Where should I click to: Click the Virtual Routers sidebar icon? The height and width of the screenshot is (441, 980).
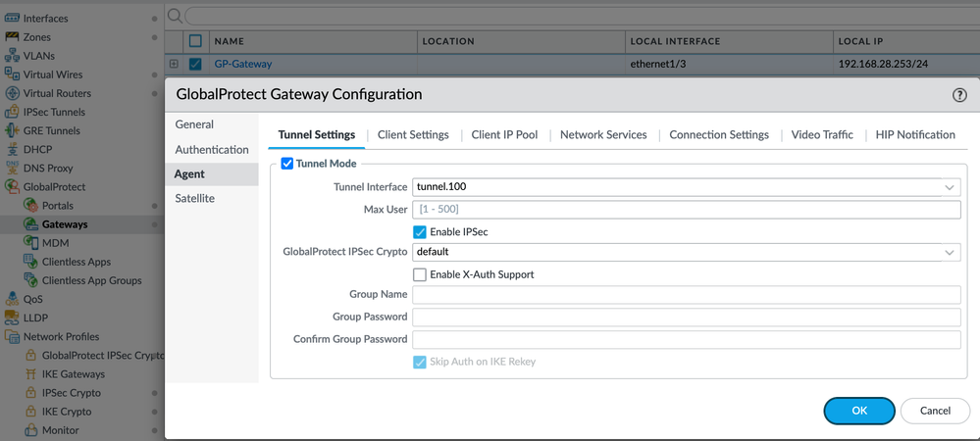point(13,93)
